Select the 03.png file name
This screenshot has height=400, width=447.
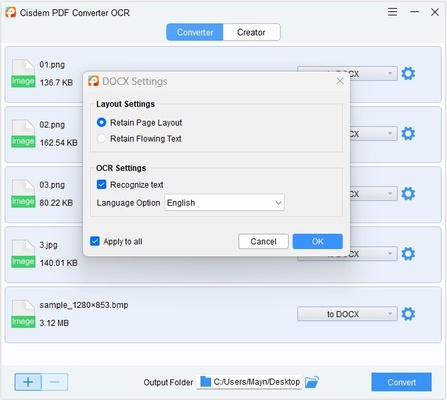[x=52, y=185]
